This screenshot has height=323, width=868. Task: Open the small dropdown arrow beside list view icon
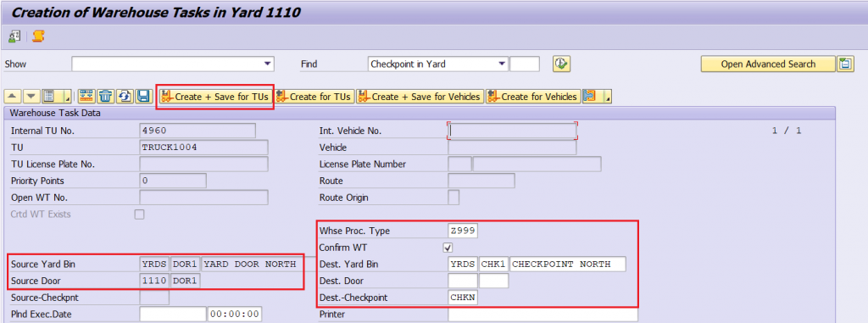pyautogui.click(x=67, y=97)
